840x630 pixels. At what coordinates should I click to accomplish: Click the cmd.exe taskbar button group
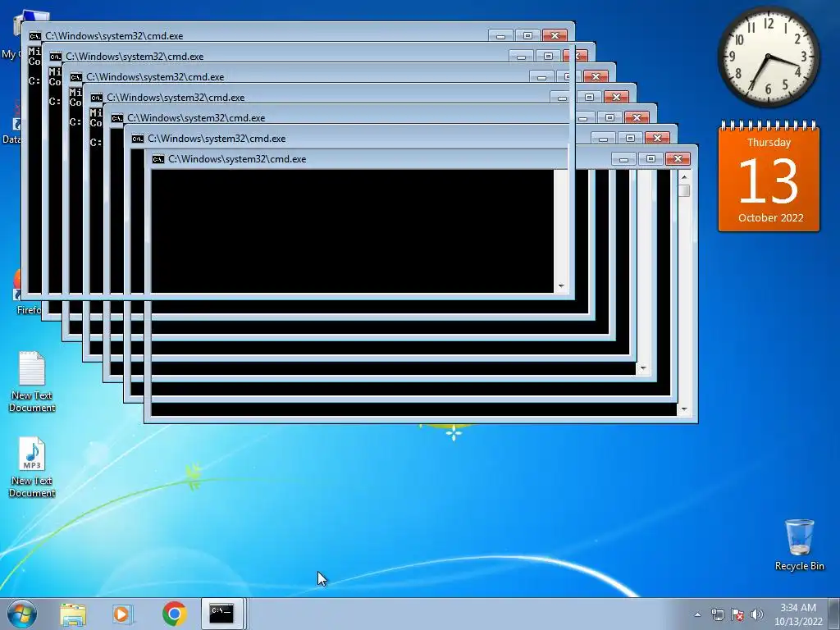[x=221, y=614]
